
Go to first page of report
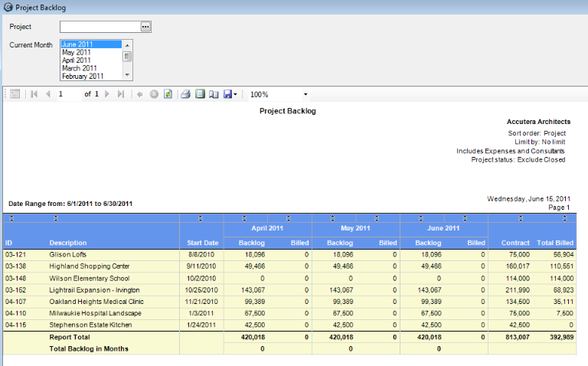click(34, 94)
